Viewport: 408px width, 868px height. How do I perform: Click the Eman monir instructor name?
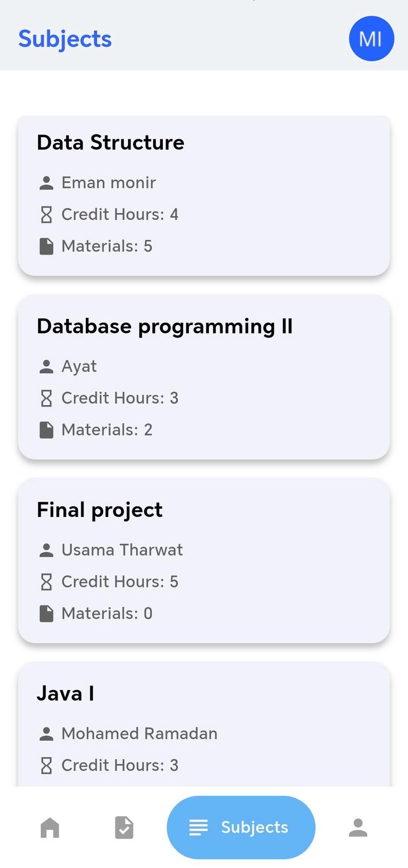[109, 183]
